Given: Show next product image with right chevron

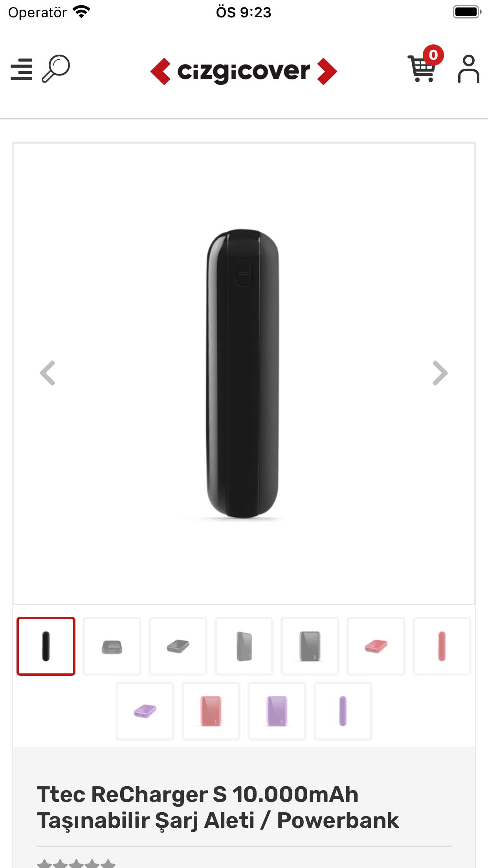Looking at the screenshot, I should pyautogui.click(x=440, y=373).
